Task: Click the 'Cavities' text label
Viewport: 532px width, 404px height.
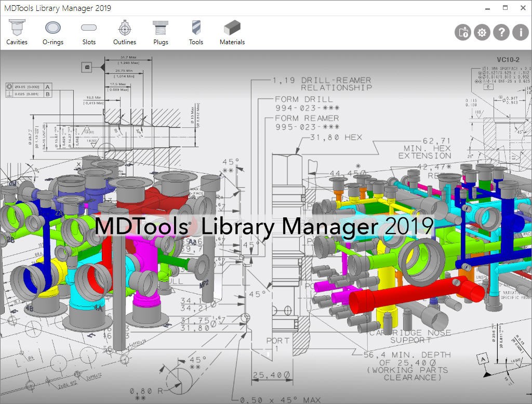Action: (17, 42)
